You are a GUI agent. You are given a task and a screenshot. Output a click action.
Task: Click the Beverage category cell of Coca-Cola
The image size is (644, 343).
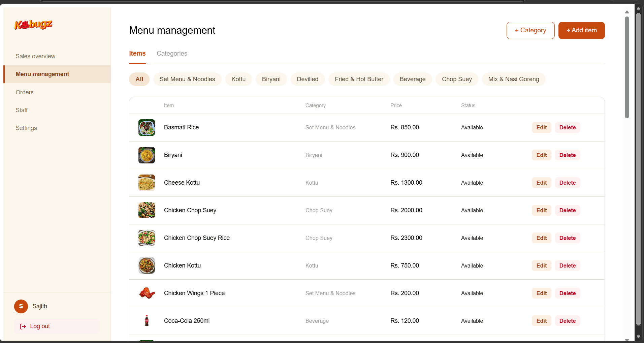pyautogui.click(x=317, y=321)
